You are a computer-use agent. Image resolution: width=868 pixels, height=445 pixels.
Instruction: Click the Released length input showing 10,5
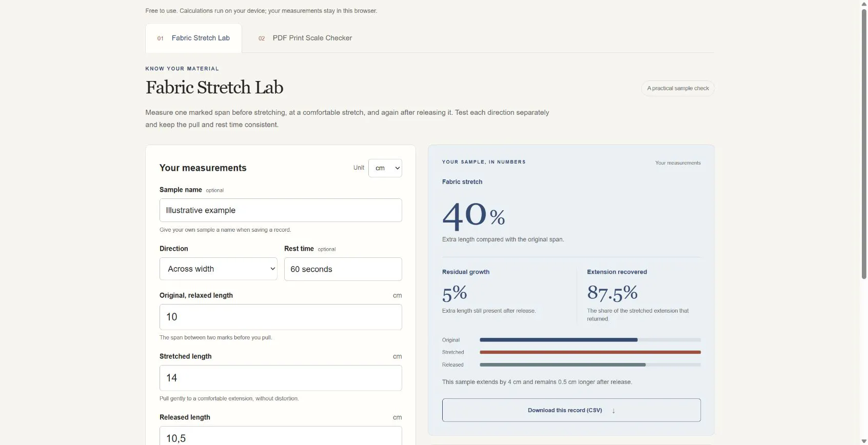coord(281,436)
